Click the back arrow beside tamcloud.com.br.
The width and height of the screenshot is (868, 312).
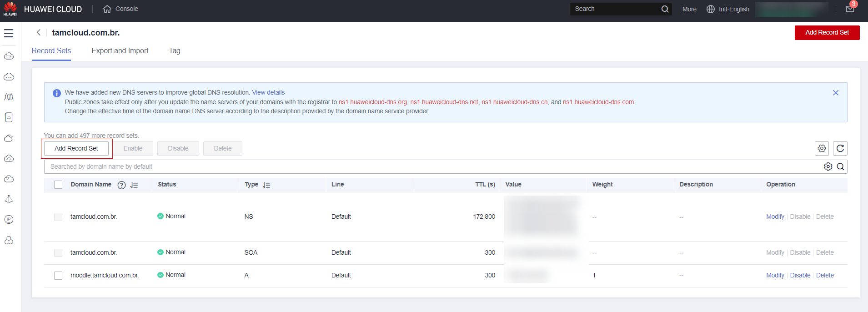(x=39, y=32)
